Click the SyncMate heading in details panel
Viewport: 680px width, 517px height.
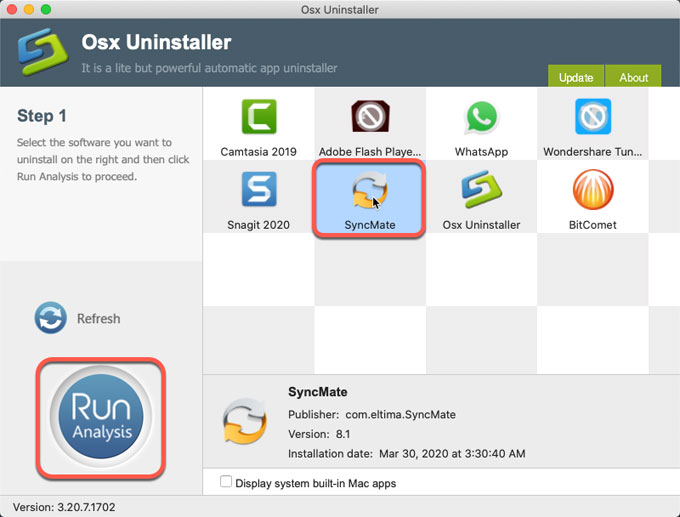[318, 392]
